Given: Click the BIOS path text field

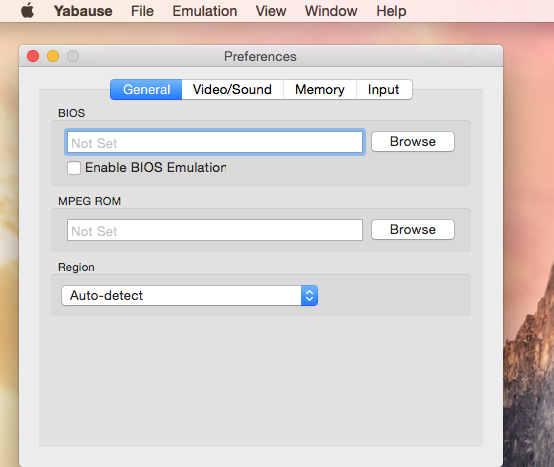Looking at the screenshot, I should click(x=215, y=142).
